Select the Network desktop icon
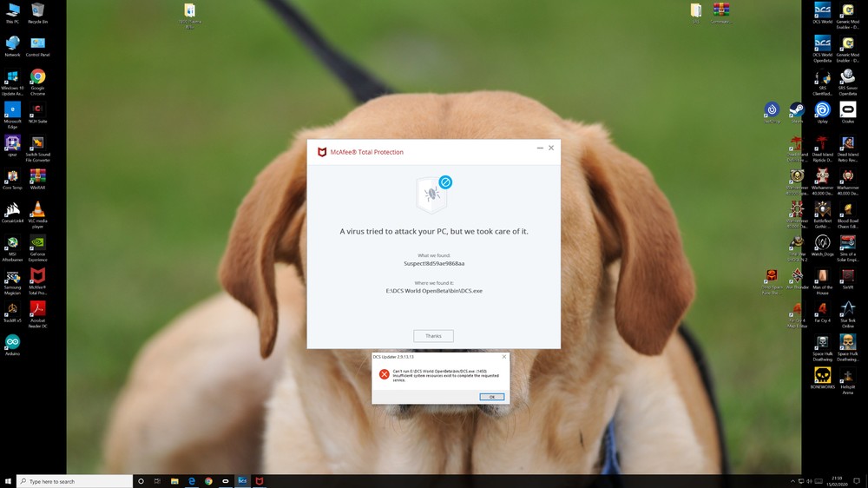868x488 pixels. 12,47
